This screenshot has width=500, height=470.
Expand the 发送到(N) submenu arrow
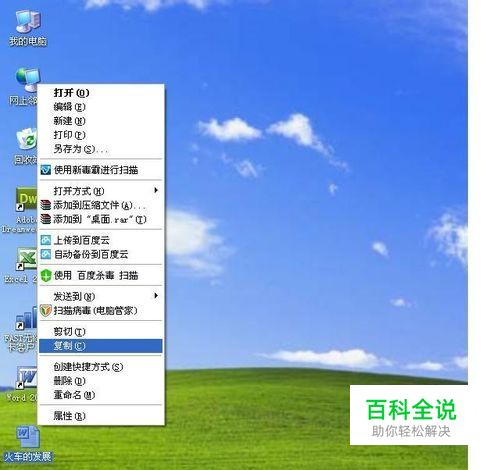point(156,296)
